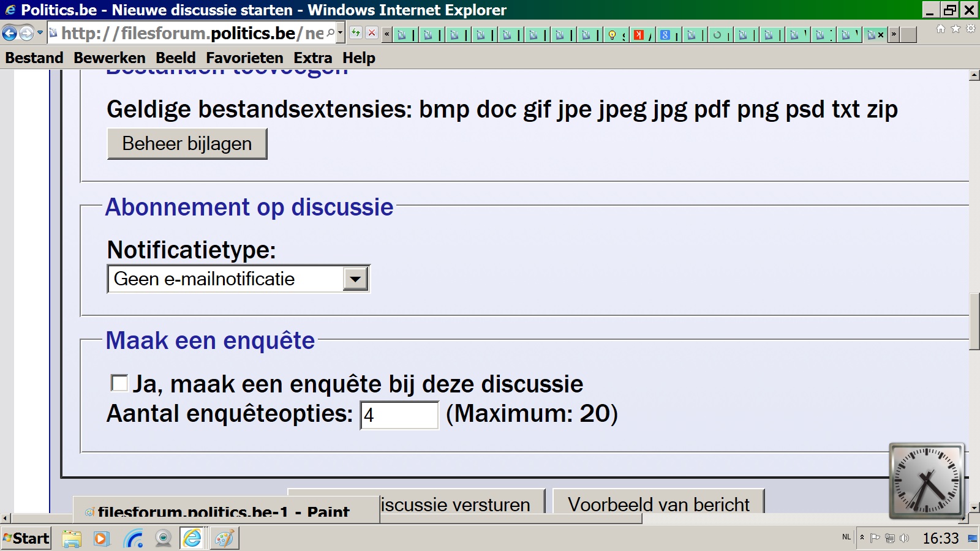980x551 pixels.
Task: Open the recent pages dropdown arrow
Action: (x=40, y=33)
